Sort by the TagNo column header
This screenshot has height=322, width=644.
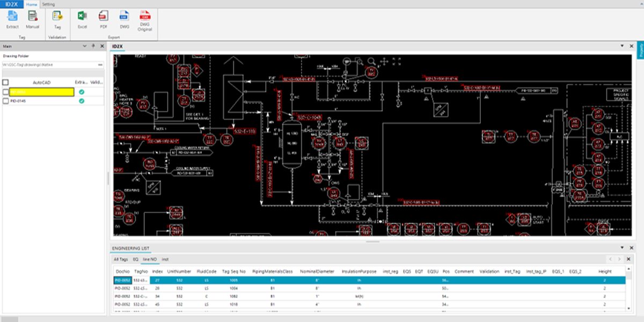click(x=141, y=272)
